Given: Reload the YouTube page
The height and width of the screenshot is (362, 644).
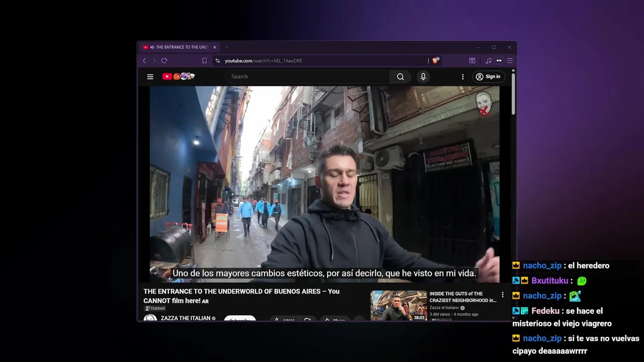Looking at the screenshot, I should click(x=164, y=61).
